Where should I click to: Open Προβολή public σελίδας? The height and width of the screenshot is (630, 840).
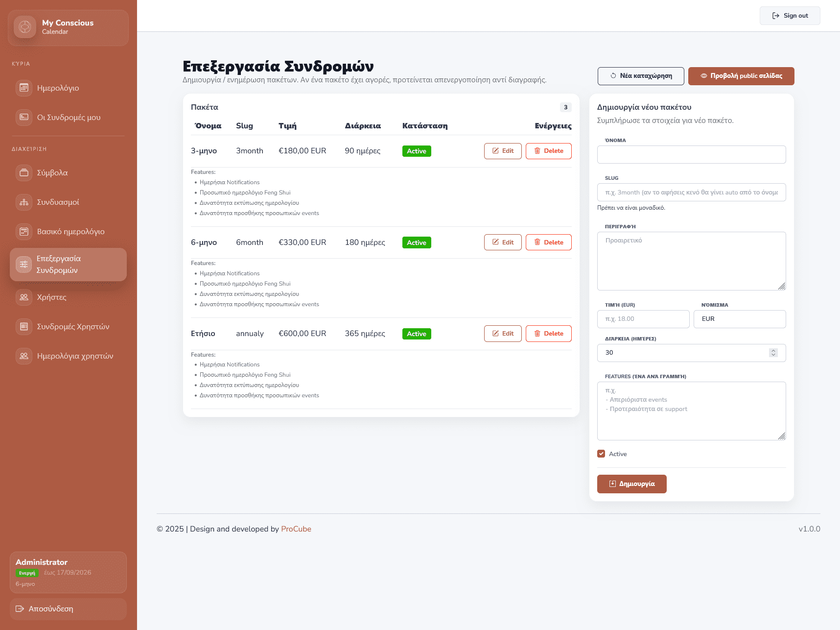(x=741, y=76)
